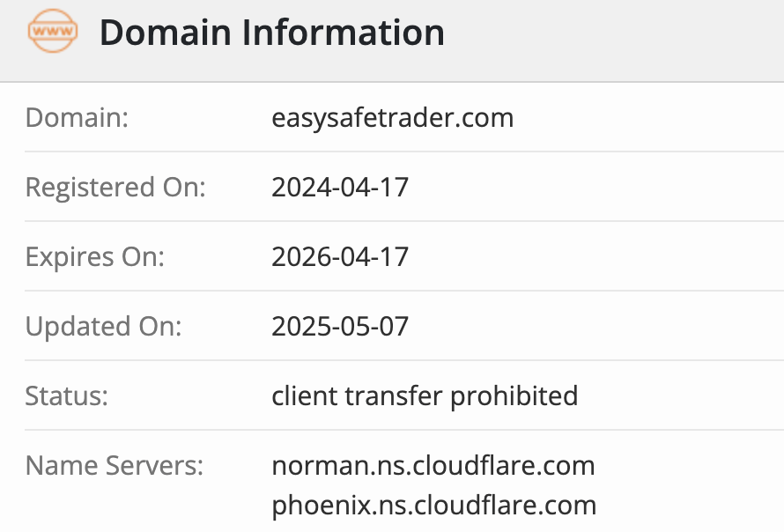Screen dimensions: 784x532
Task: Click the Domain Information heading
Action: (x=271, y=33)
